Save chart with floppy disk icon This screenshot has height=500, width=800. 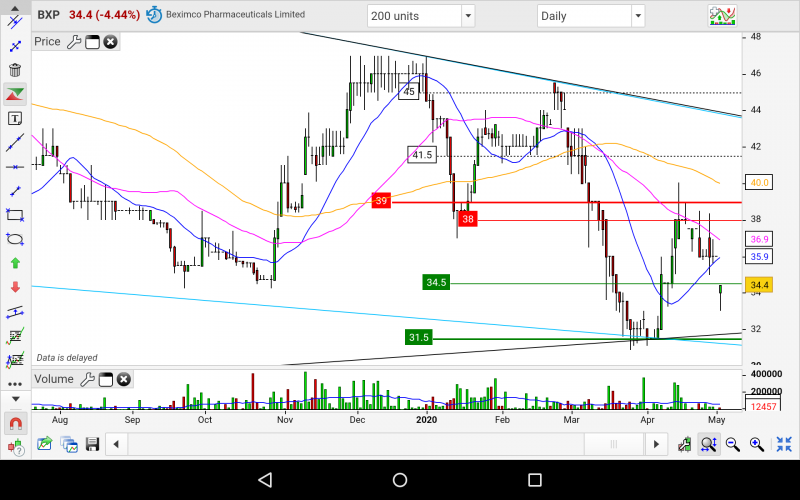point(92,444)
